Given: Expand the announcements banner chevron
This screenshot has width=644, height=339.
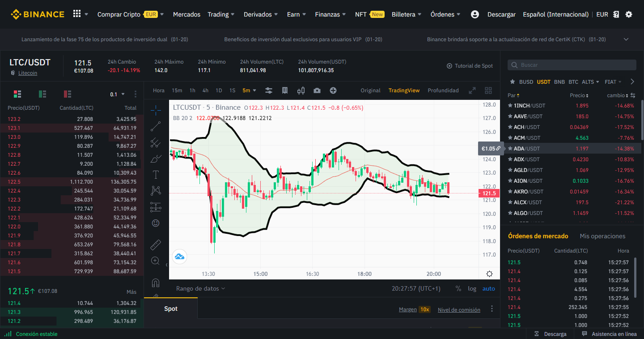Looking at the screenshot, I should pos(626,39).
